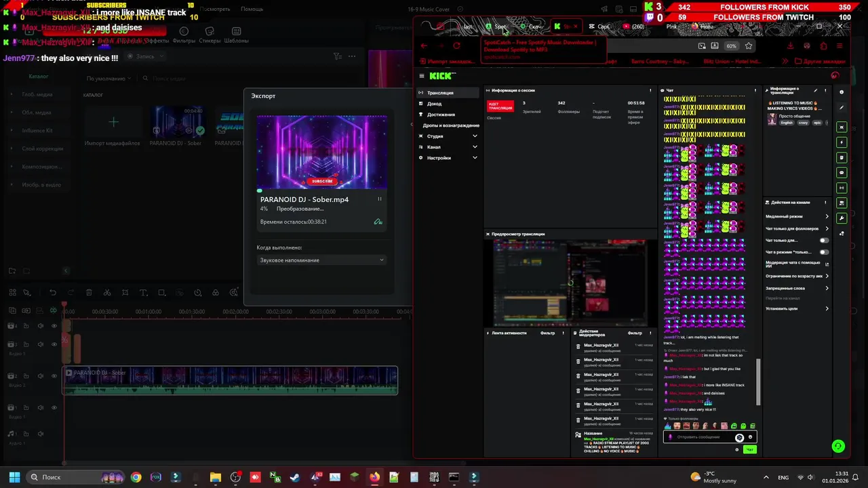Click the Kick chat vertical scrollbar
The height and width of the screenshot is (488, 868).
[758, 382]
